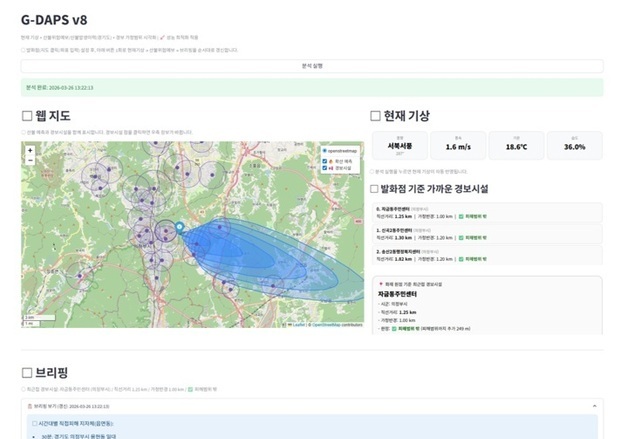Select the openstreetmap base layer radio
Image resolution: width=628 pixels, height=439 pixels.
(x=324, y=151)
